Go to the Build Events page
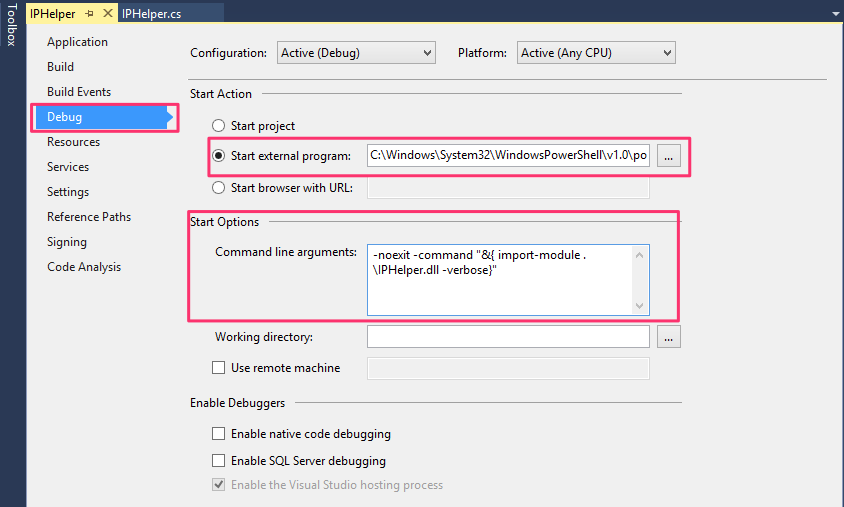The width and height of the screenshot is (844, 507). pyautogui.click(x=79, y=92)
